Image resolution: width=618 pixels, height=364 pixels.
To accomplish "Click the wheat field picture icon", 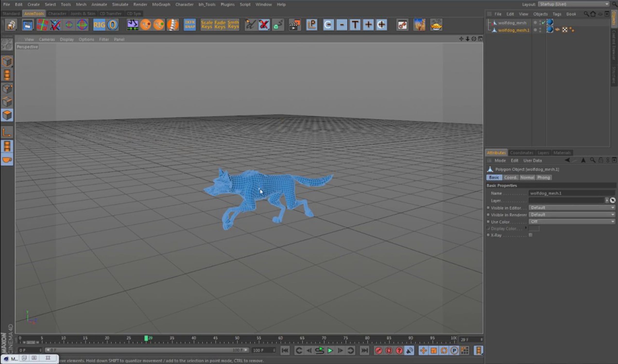I will pos(419,25).
